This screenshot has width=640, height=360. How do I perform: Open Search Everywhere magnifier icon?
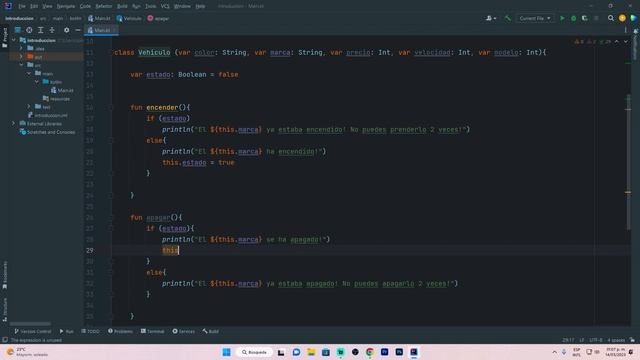click(611, 18)
